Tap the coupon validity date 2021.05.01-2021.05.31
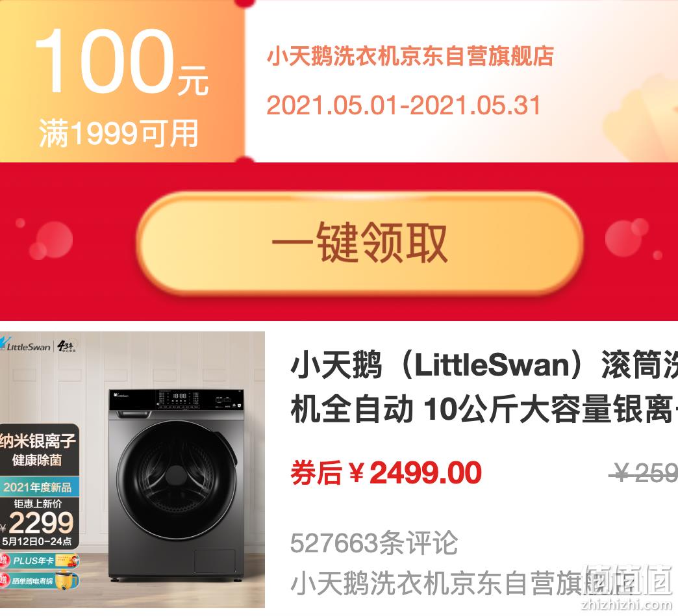The height and width of the screenshot is (616, 678). coord(404,105)
